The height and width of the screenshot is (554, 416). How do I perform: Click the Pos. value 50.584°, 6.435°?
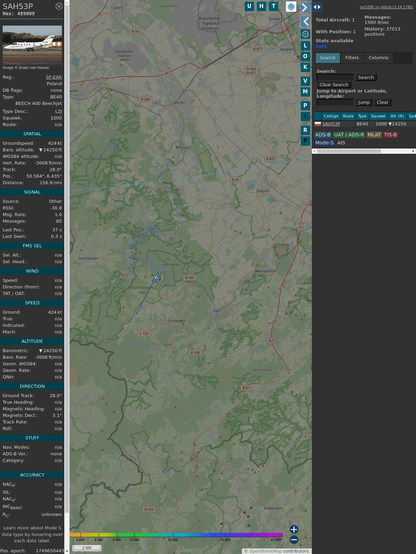pos(44,176)
